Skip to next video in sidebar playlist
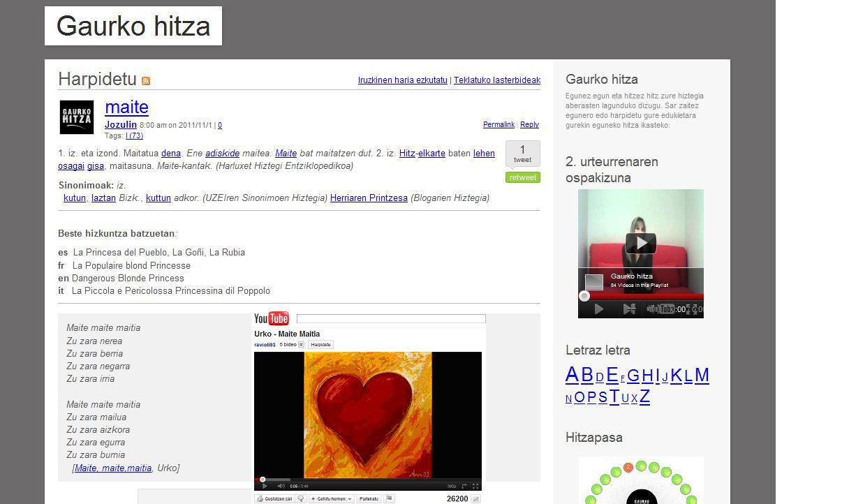The image size is (849, 504). pos(628,309)
